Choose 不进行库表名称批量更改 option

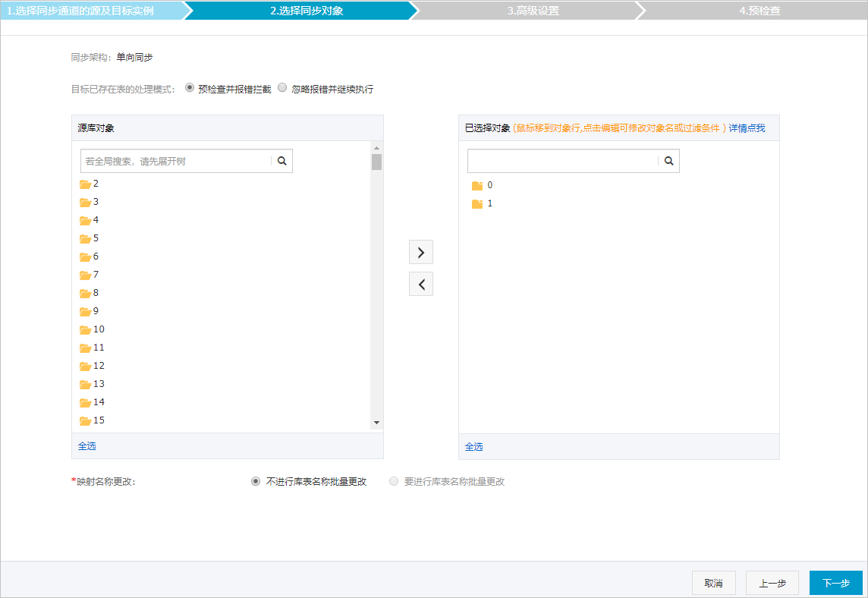[x=255, y=481]
